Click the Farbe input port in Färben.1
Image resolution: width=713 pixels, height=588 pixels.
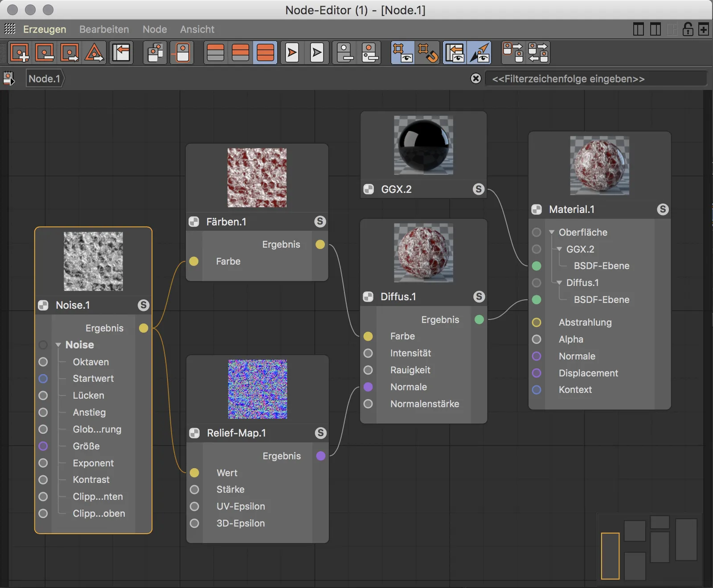(x=194, y=261)
